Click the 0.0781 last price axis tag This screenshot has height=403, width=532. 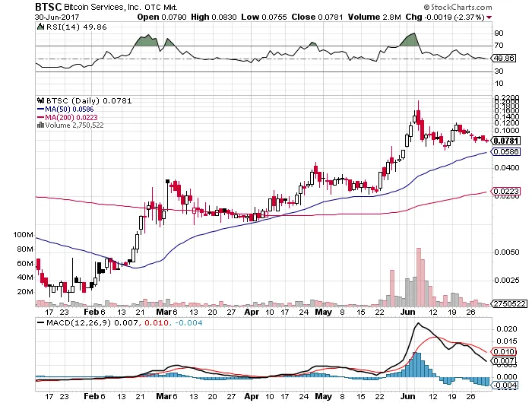pos(506,141)
